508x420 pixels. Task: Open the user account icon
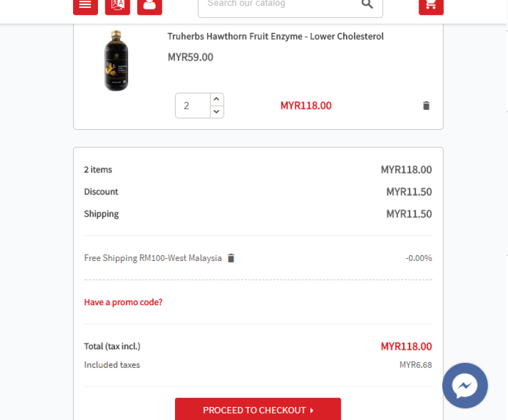[150, 6]
